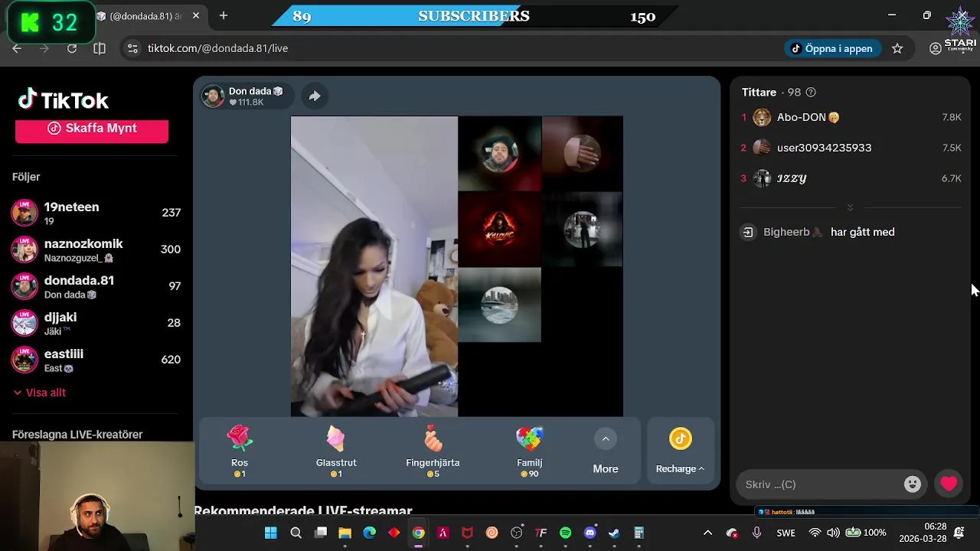
Task: Reload the TikTok page
Action: coord(72,48)
